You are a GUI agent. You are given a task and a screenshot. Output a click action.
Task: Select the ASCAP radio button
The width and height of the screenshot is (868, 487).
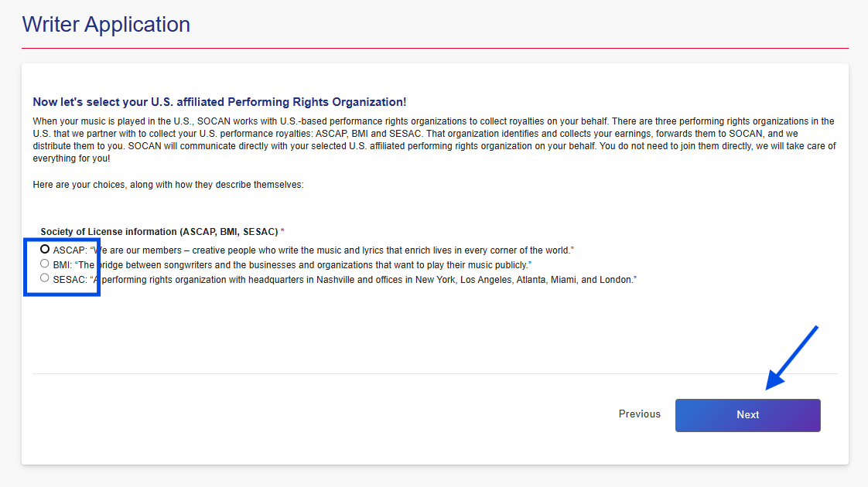pos(45,250)
